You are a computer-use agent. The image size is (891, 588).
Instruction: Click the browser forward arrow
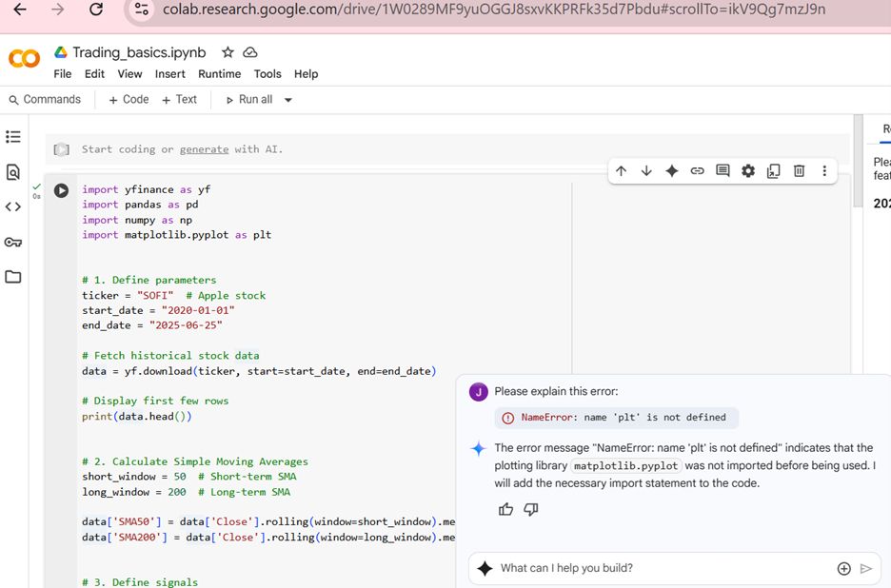click(57, 10)
